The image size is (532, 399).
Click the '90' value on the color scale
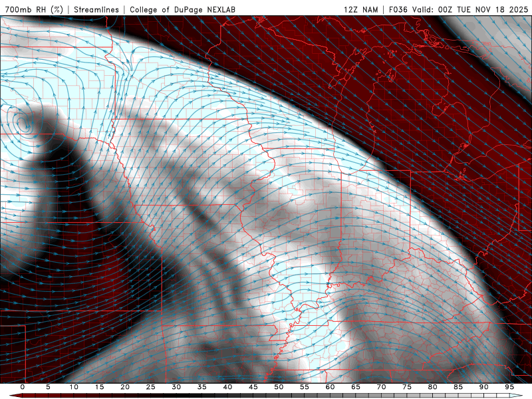click(484, 387)
